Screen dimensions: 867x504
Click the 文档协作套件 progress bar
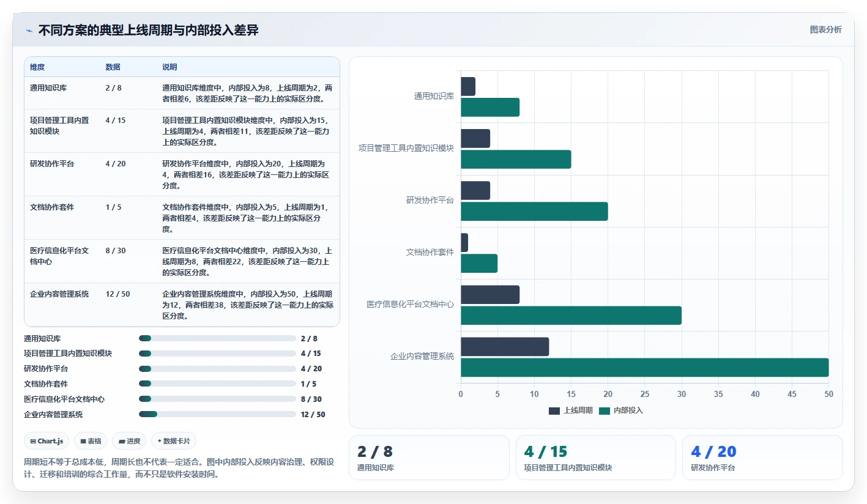point(217,384)
